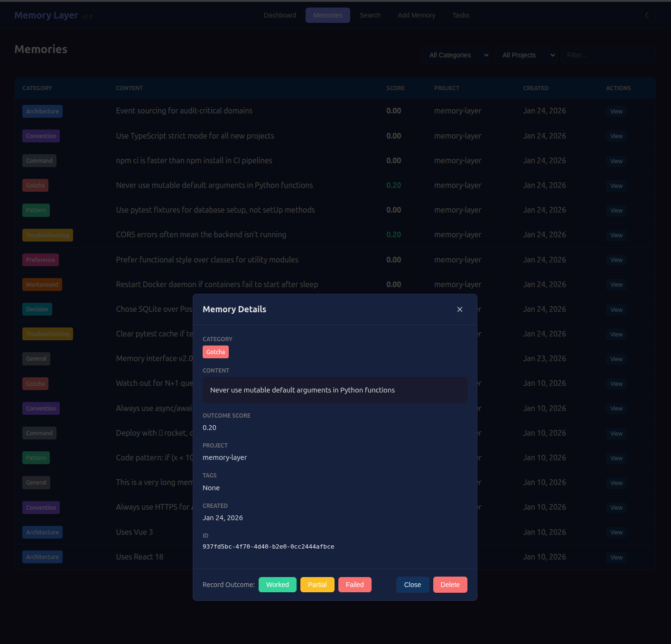Click memory-layer project value in dialog

[224, 457]
